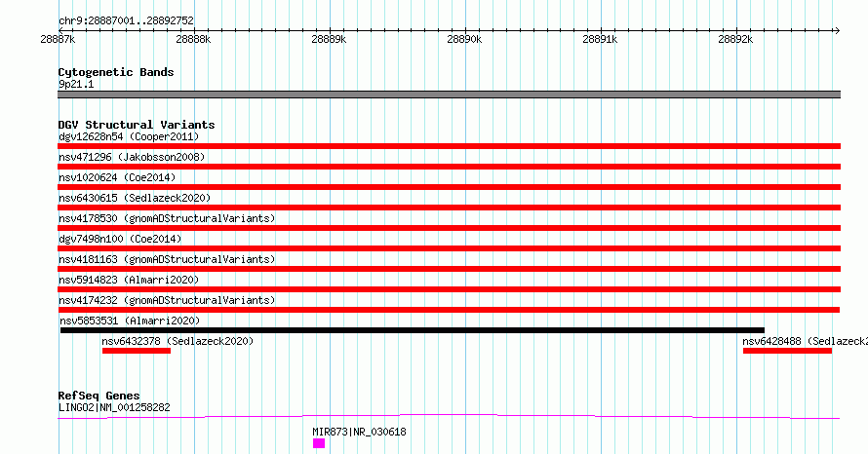Click the 28888k ruler position

pos(193,39)
